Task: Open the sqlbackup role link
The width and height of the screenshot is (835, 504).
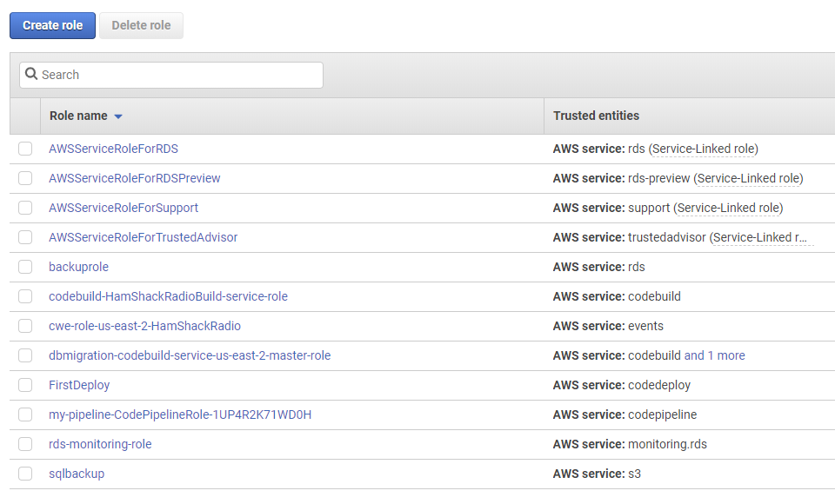Action: pos(77,474)
